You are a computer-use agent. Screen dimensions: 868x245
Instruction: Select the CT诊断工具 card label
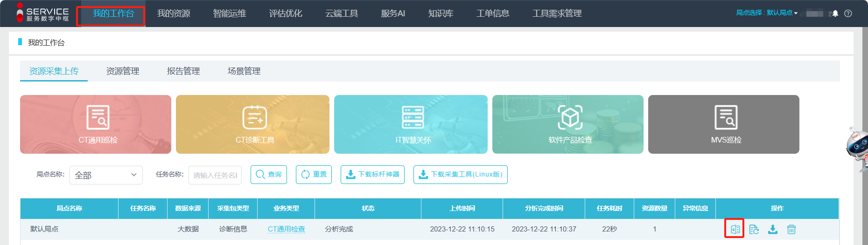coord(255,140)
